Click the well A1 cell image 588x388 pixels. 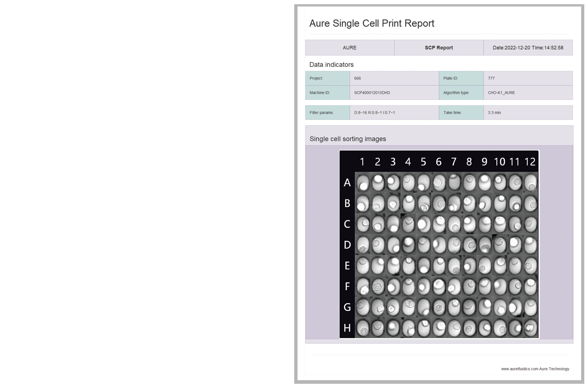(362, 183)
